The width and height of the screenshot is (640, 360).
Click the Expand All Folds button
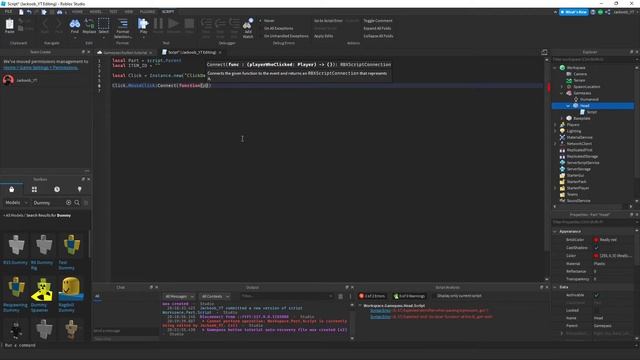point(377,28)
